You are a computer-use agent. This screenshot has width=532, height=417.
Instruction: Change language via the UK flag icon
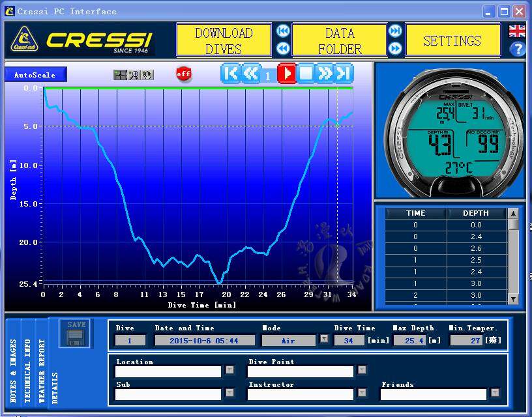coord(517,31)
